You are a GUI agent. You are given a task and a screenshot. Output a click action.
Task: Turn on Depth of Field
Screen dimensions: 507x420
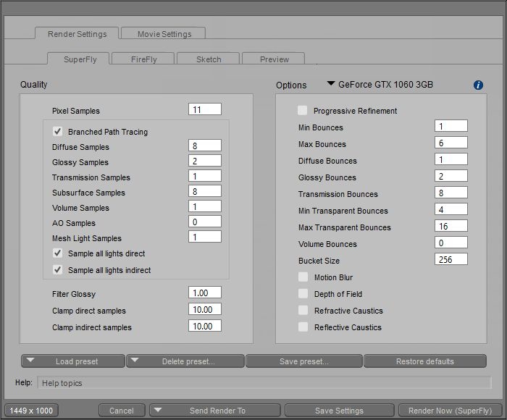(x=303, y=294)
